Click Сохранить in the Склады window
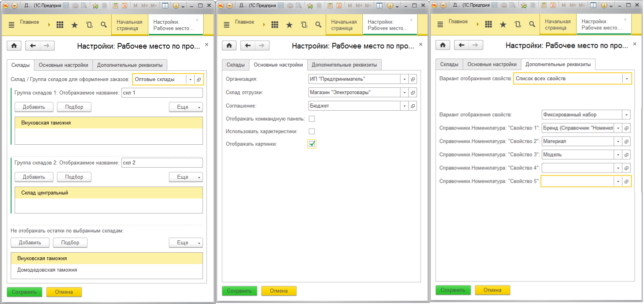Image resolution: width=644 pixels, height=304 pixels. [x=24, y=292]
